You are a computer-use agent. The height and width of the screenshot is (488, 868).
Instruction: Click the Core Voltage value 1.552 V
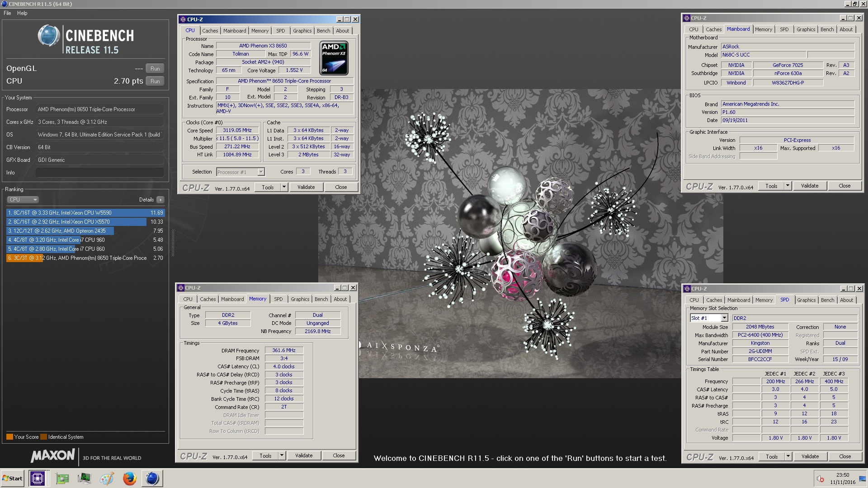coord(294,70)
